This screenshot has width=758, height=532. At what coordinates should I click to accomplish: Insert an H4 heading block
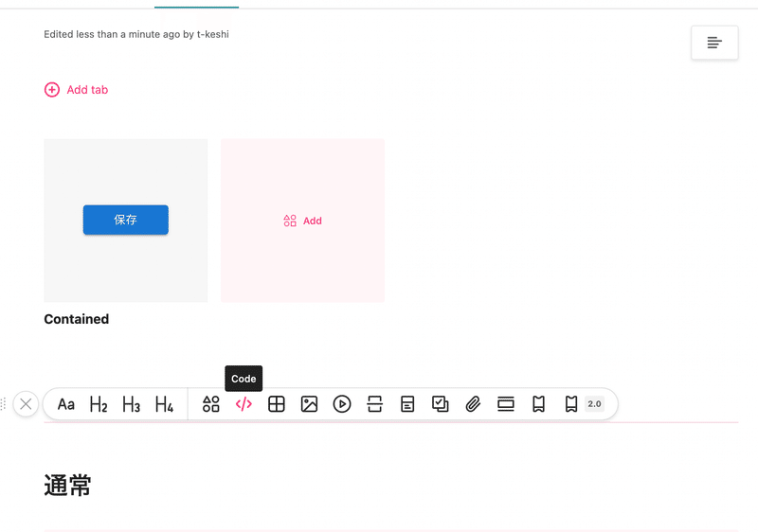tap(164, 404)
